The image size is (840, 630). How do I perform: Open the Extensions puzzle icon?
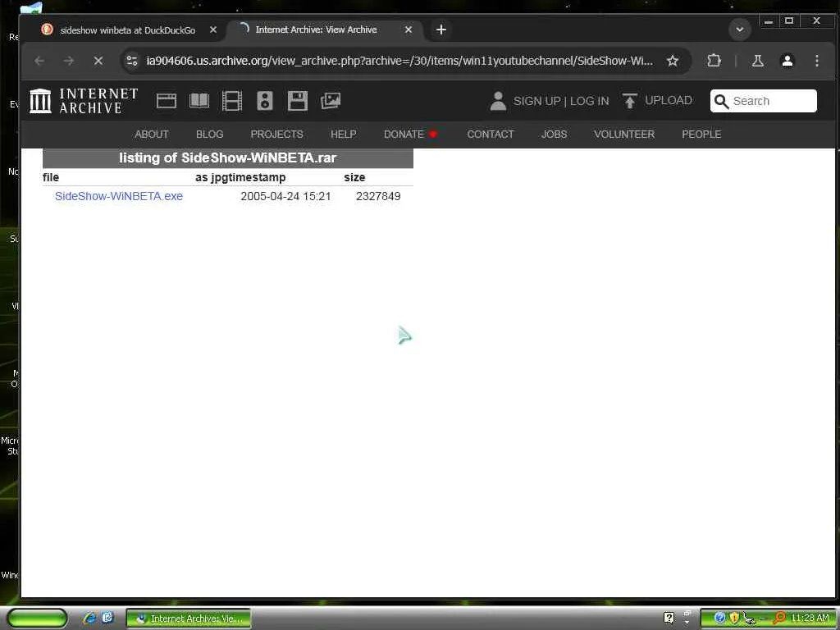(714, 61)
